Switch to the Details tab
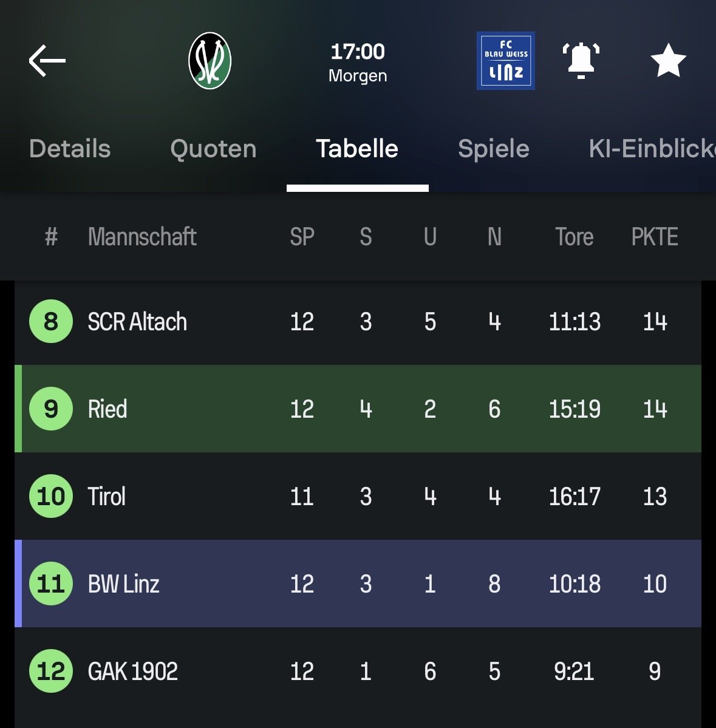The height and width of the screenshot is (728, 716). (70, 149)
